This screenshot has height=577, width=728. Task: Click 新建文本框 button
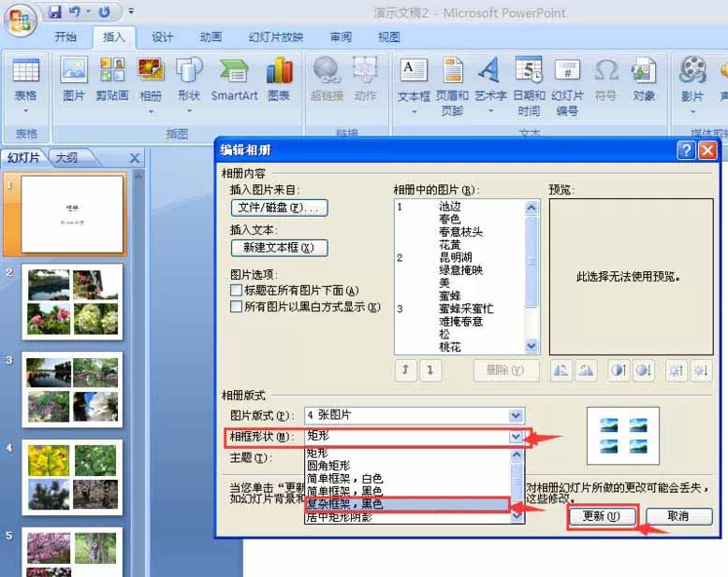[279, 248]
